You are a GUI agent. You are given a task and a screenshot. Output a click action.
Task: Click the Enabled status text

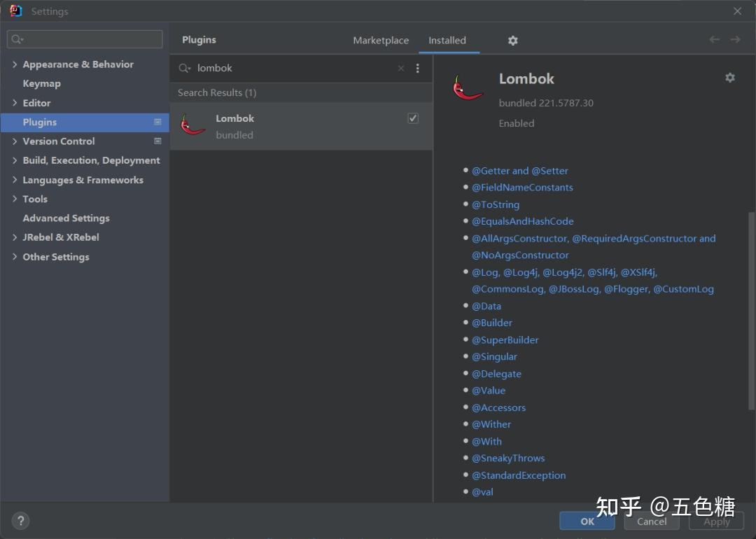click(517, 123)
